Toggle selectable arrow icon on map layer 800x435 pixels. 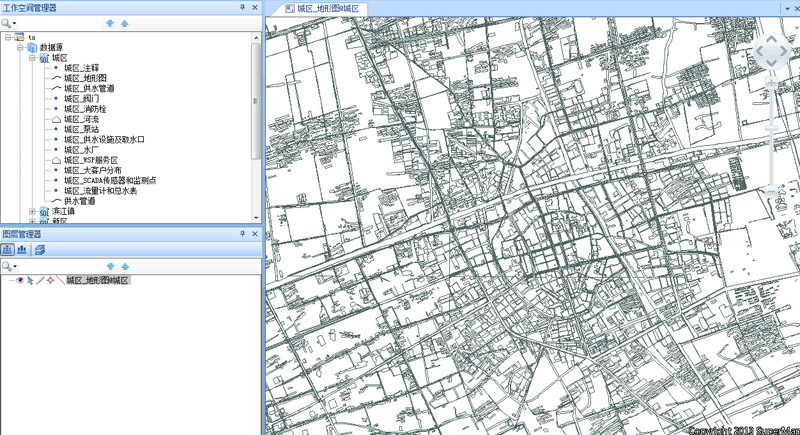tap(30, 280)
